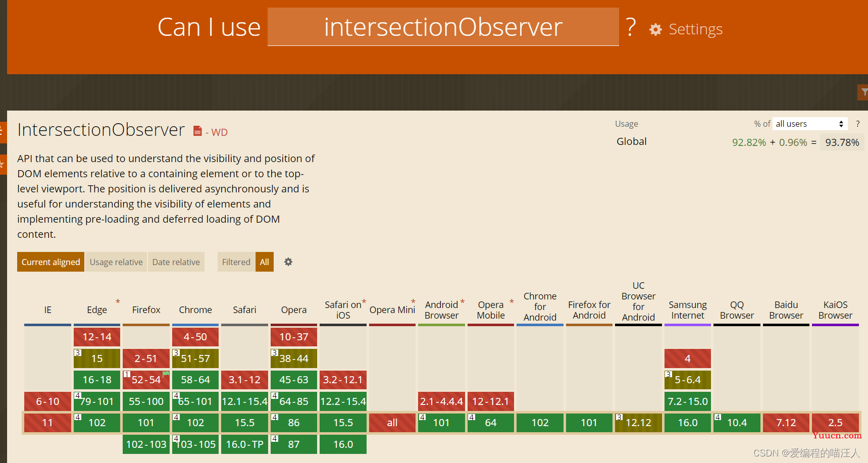Screen dimensions: 868x463
Task: Open the filter funnel icon at right edge
Action: 863,92
